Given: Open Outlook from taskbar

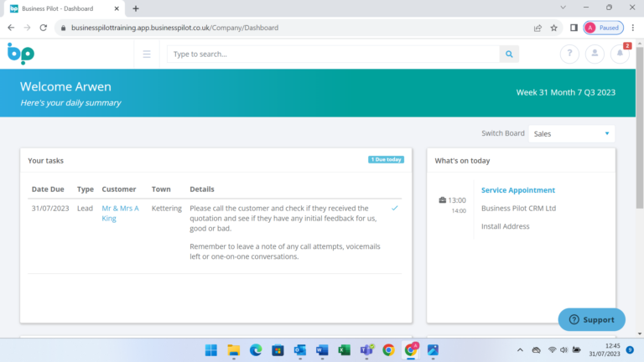Looking at the screenshot, I should 300,350.
